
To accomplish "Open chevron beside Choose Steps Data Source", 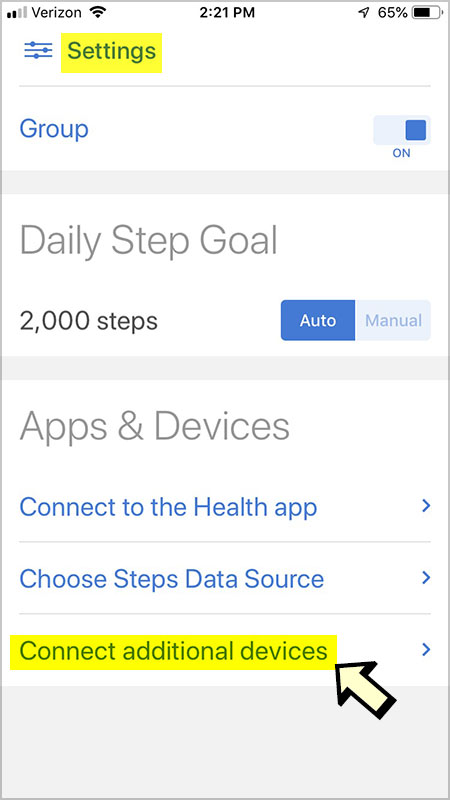I will [427, 578].
